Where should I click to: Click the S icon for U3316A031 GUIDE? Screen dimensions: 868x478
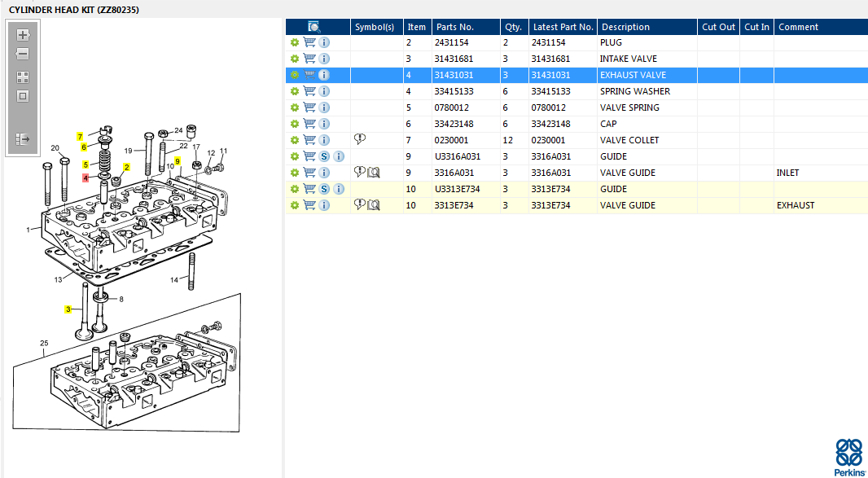point(324,156)
